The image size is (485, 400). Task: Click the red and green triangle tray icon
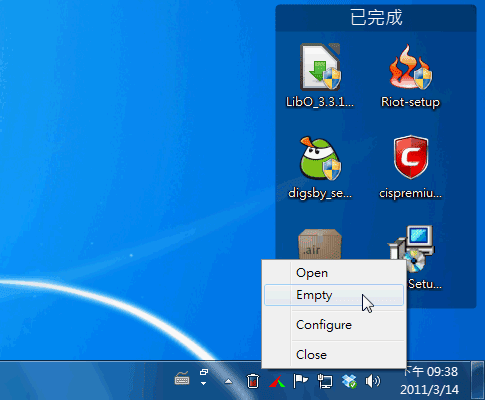pos(276,381)
